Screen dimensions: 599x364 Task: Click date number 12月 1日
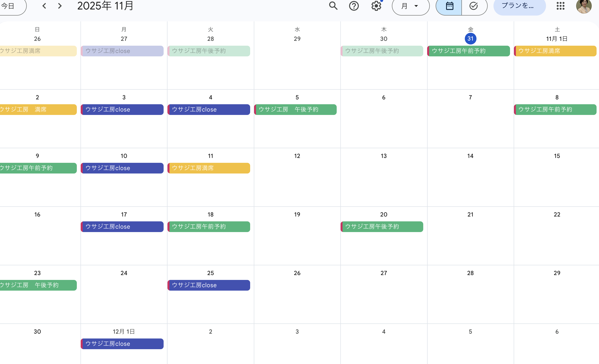coord(124,332)
